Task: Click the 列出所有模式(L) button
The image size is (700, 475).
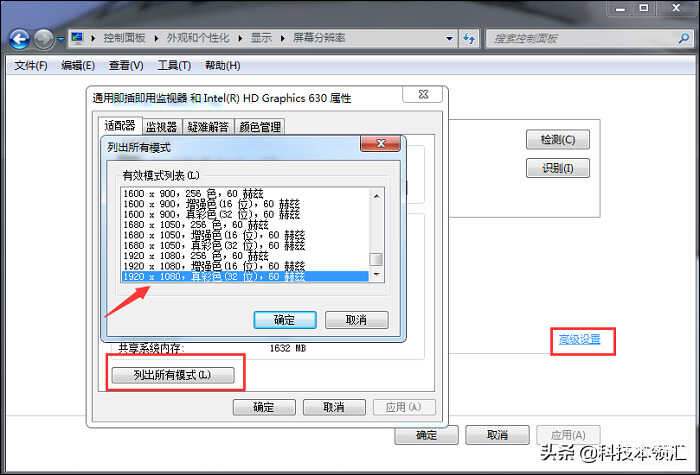Action: (x=173, y=375)
